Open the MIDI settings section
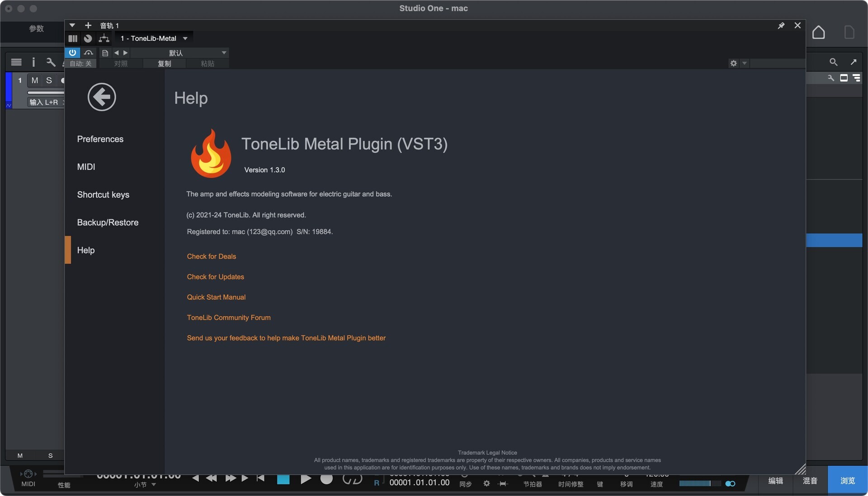 (86, 167)
